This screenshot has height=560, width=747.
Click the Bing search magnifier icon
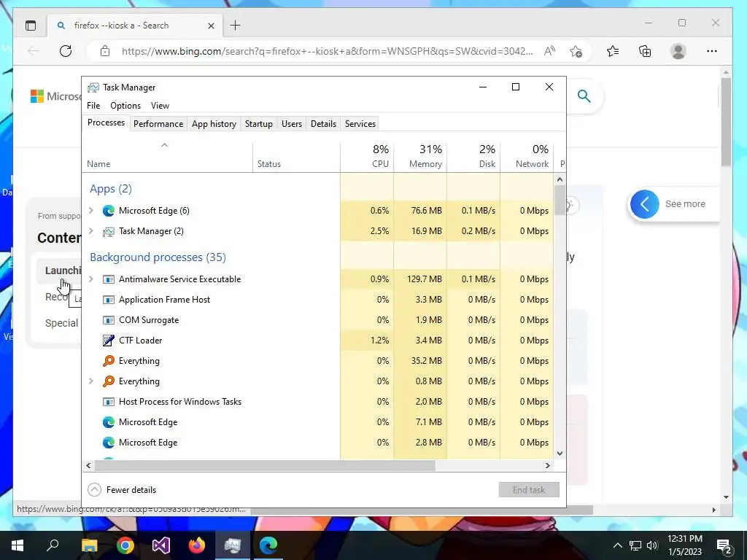coord(584,96)
